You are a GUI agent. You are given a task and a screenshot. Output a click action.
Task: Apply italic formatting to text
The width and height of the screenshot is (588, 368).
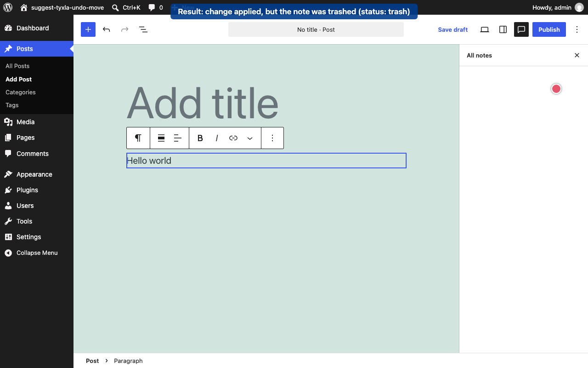coord(217,138)
